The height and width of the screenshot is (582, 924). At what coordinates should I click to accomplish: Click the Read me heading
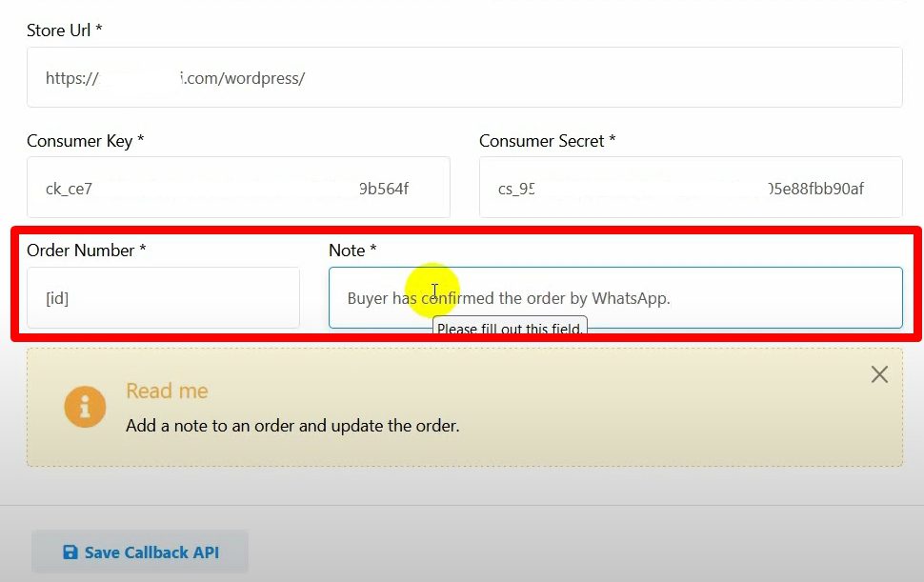pos(167,391)
